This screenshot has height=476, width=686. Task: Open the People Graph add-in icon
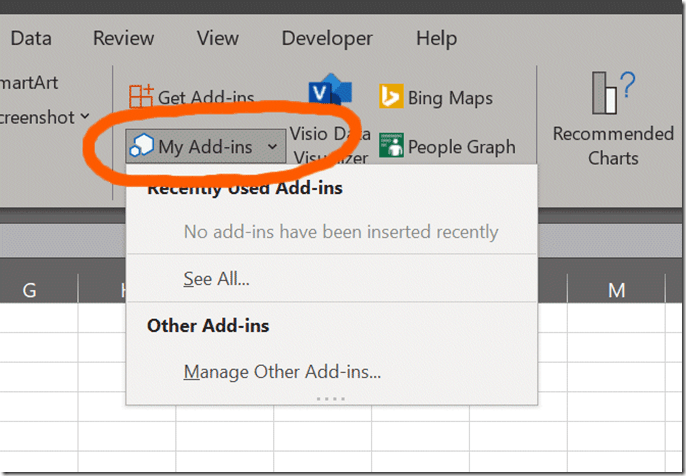pyautogui.click(x=391, y=146)
